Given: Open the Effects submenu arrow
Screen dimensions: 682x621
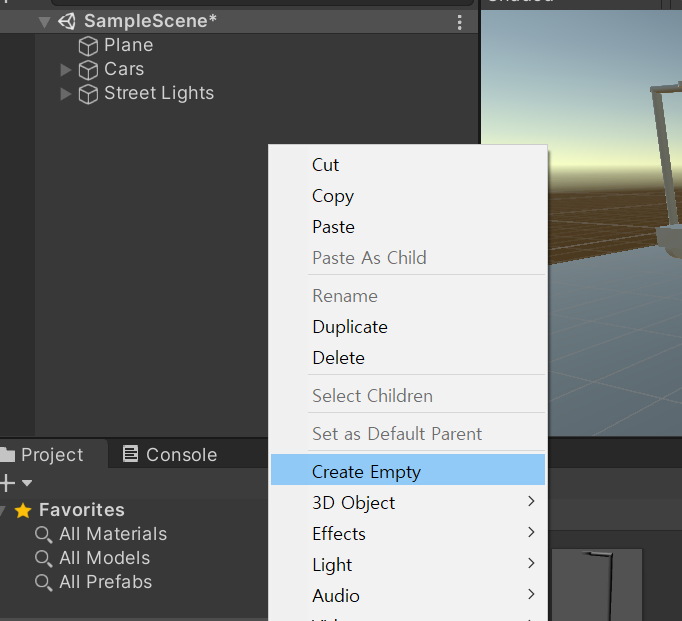Looking at the screenshot, I should pos(531,532).
